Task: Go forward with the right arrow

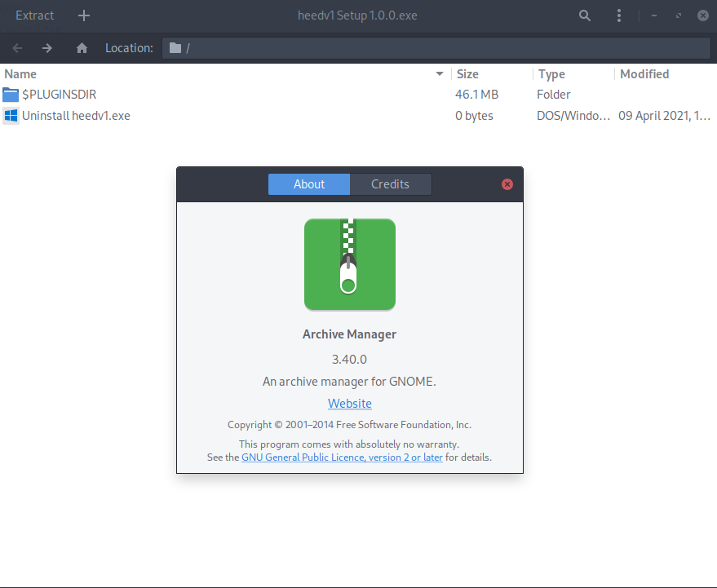Action: [x=47, y=48]
